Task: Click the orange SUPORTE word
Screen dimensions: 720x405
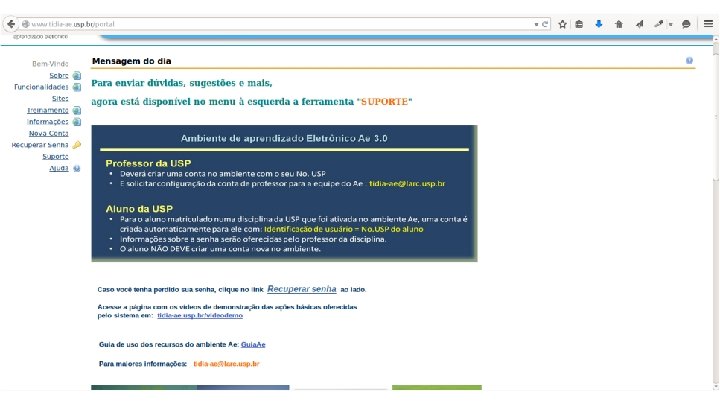Action: (x=384, y=101)
